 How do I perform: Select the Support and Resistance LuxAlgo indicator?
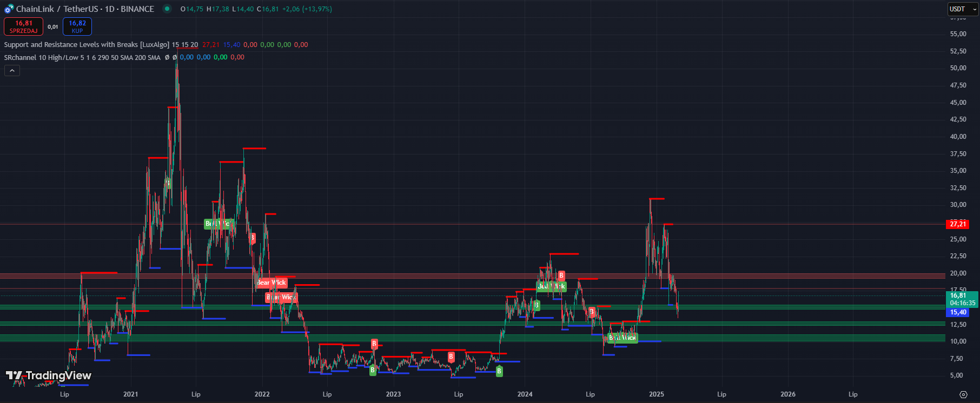(87, 45)
